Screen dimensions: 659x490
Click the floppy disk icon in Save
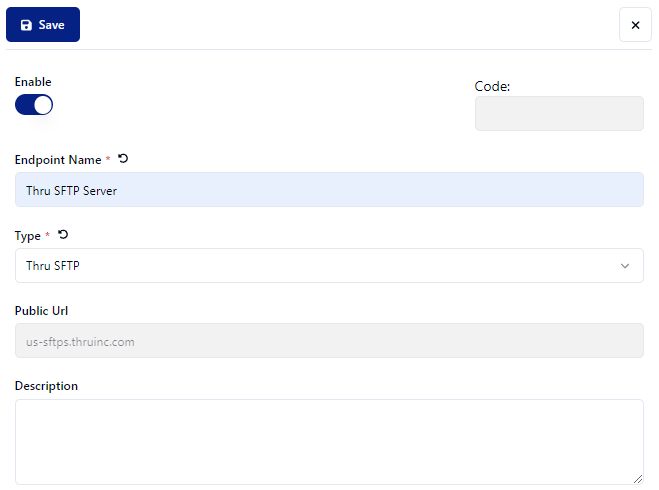click(x=26, y=25)
